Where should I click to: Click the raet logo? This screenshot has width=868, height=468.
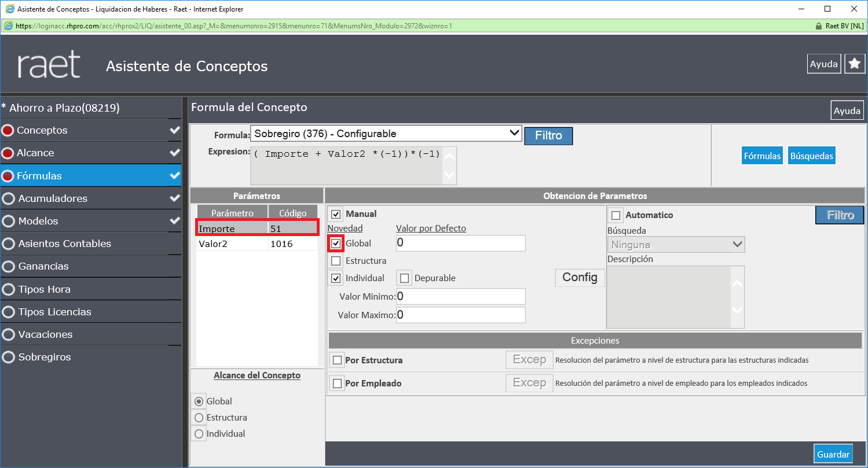[49, 65]
